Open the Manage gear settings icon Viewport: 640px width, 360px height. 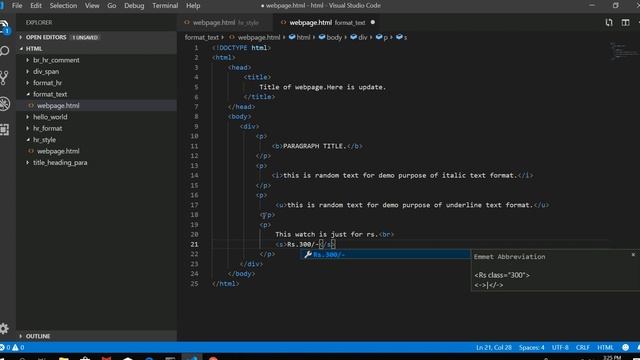coord(4,328)
